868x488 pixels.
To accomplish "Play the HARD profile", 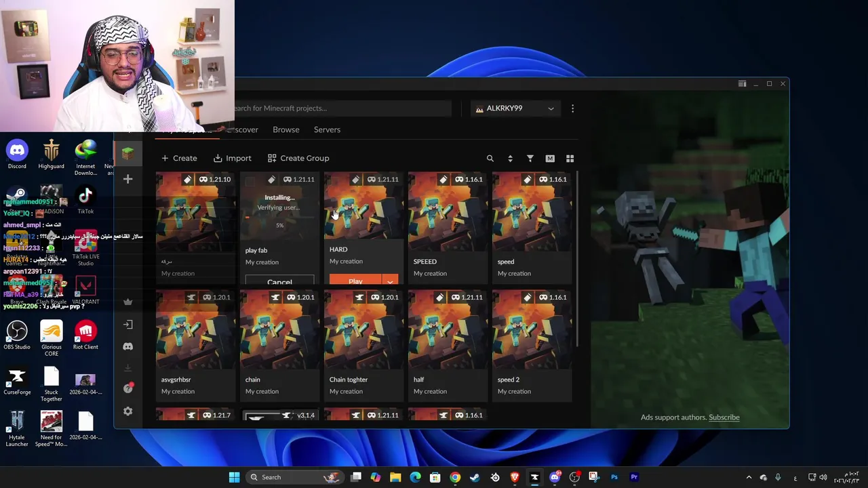I will 355,281.
